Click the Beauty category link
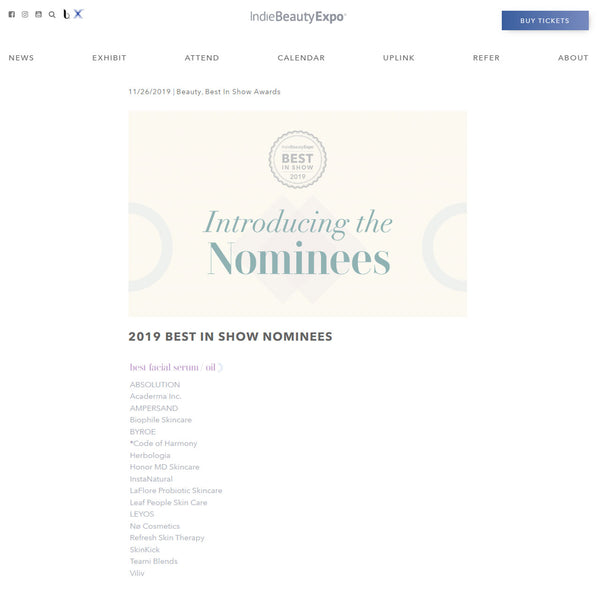This screenshot has height=600, width=600. pos(188,92)
